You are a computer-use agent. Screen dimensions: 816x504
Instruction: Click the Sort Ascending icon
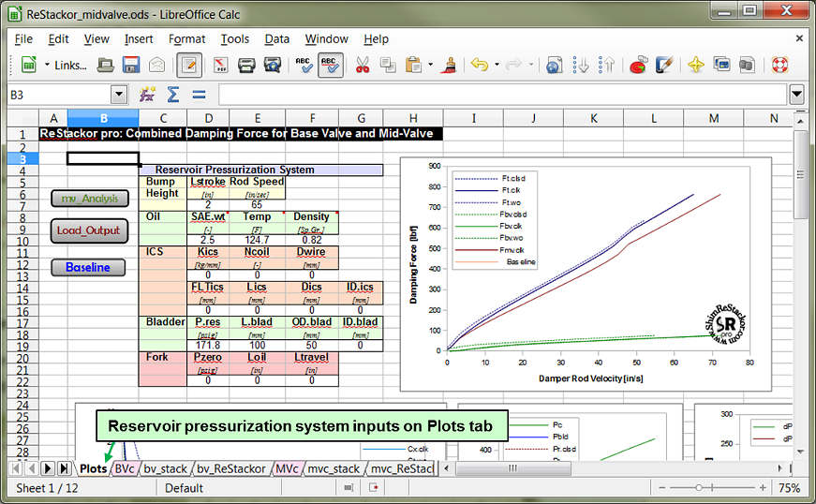point(581,65)
